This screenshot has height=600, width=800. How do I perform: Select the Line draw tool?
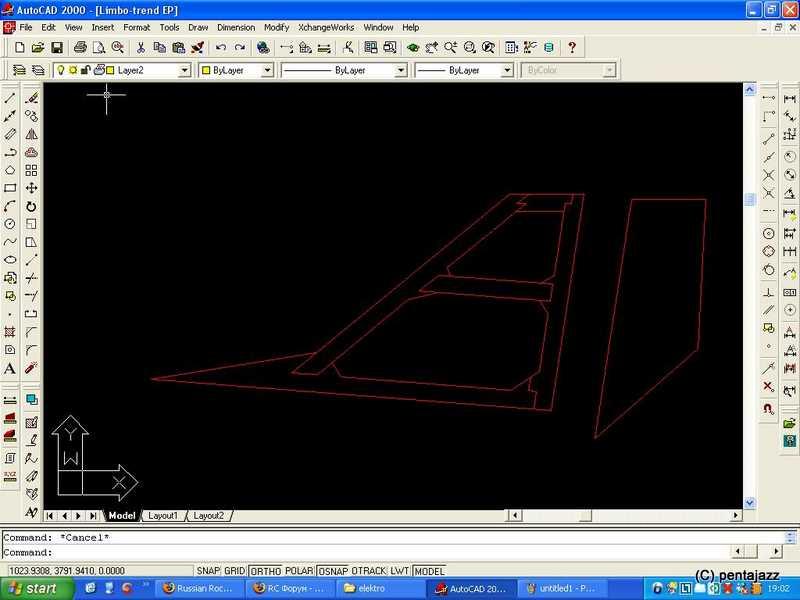[x=10, y=98]
